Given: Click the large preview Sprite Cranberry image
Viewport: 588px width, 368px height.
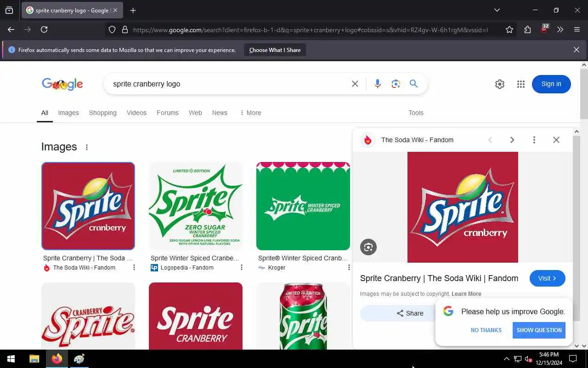Looking at the screenshot, I should coord(463,207).
